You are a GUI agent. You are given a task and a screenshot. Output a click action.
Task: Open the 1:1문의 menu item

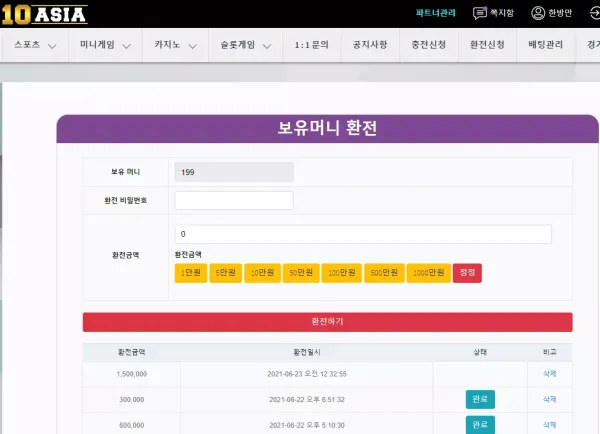tap(311, 45)
